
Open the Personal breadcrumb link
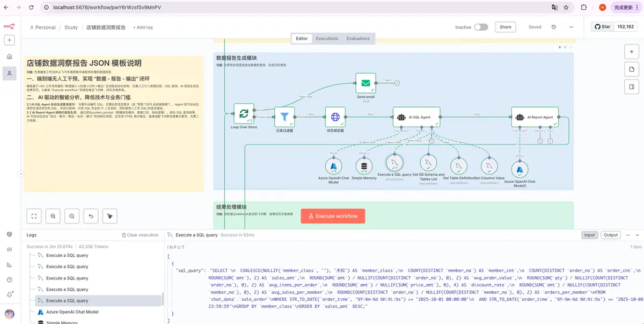click(x=42, y=27)
